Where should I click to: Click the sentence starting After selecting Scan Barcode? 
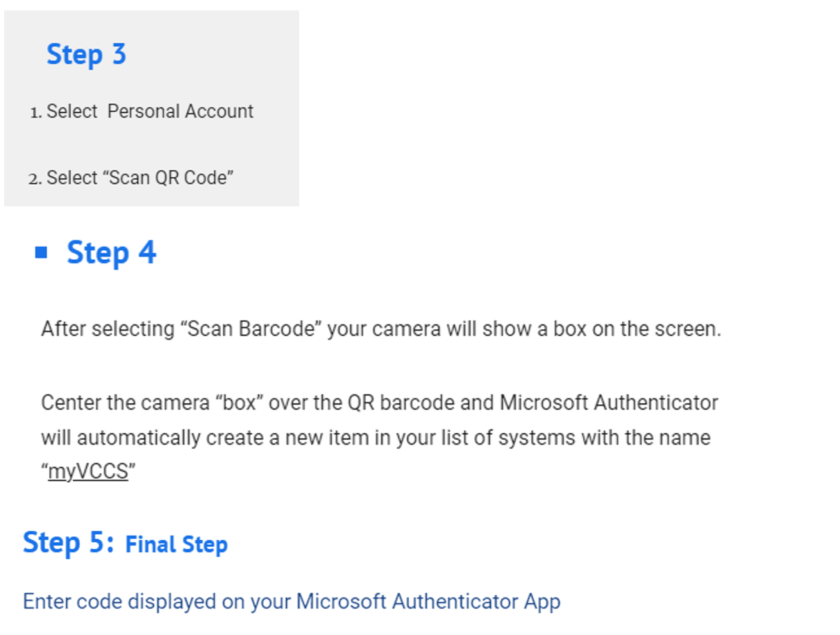[x=381, y=329]
